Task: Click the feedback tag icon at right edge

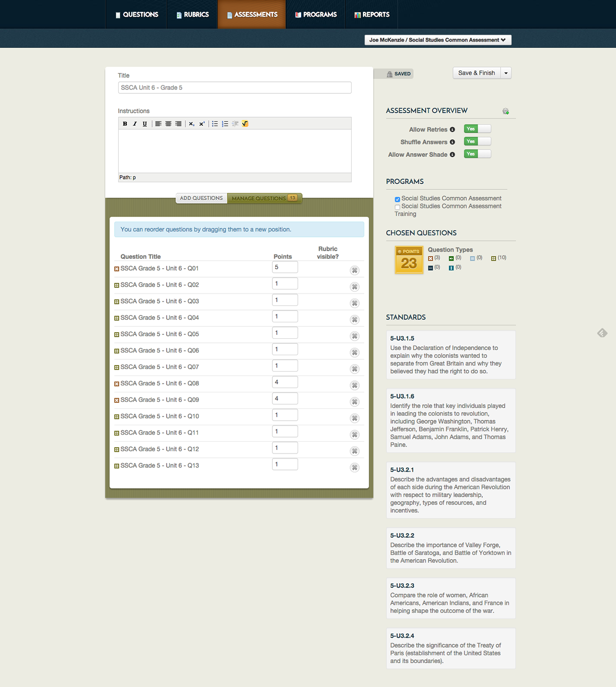Action: [x=602, y=333]
